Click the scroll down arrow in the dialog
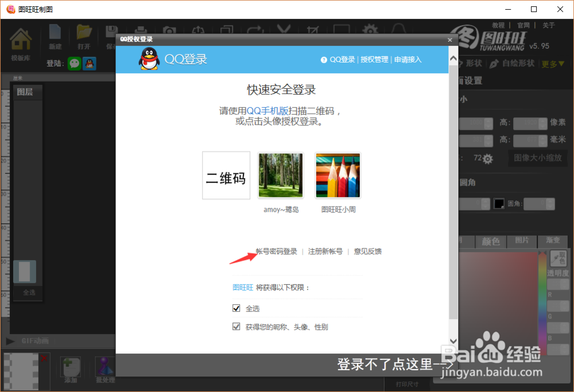This screenshot has height=392, width=574. pos(453,341)
